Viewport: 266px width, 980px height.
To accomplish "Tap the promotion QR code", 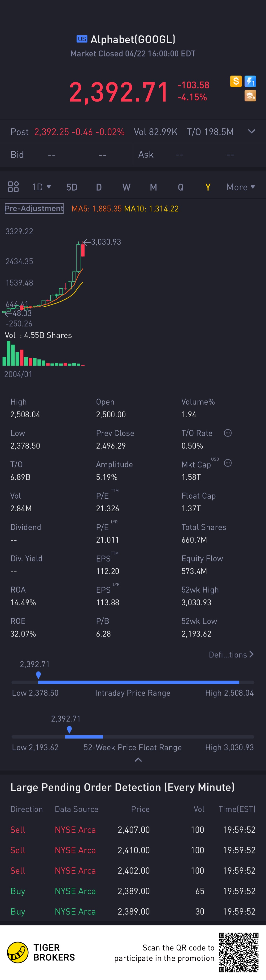I will [x=239, y=952].
